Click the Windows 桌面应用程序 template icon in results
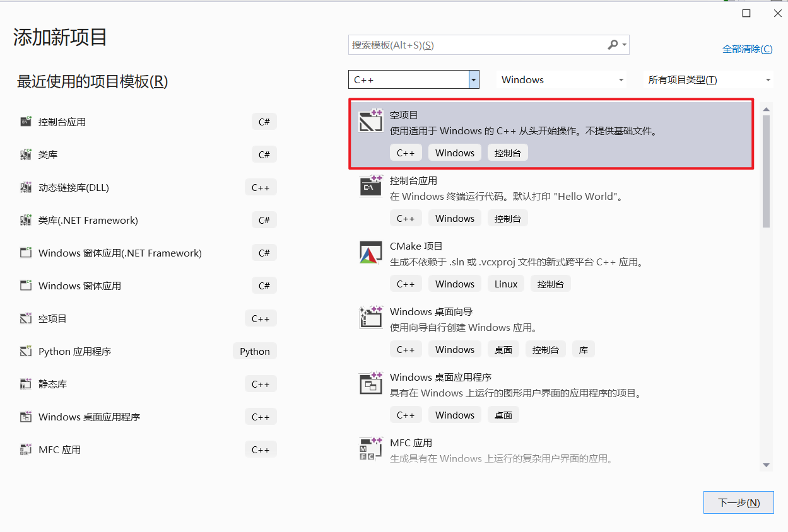Viewport: 788px width, 532px height. click(x=371, y=383)
